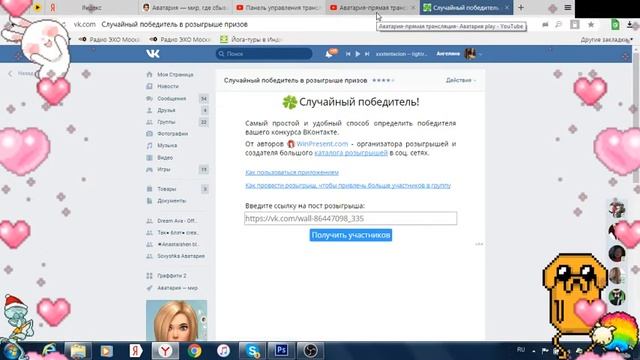The height and width of the screenshot is (360, 640).
Task: Click the Получить участников button
Action: click(x=351, y=235)
